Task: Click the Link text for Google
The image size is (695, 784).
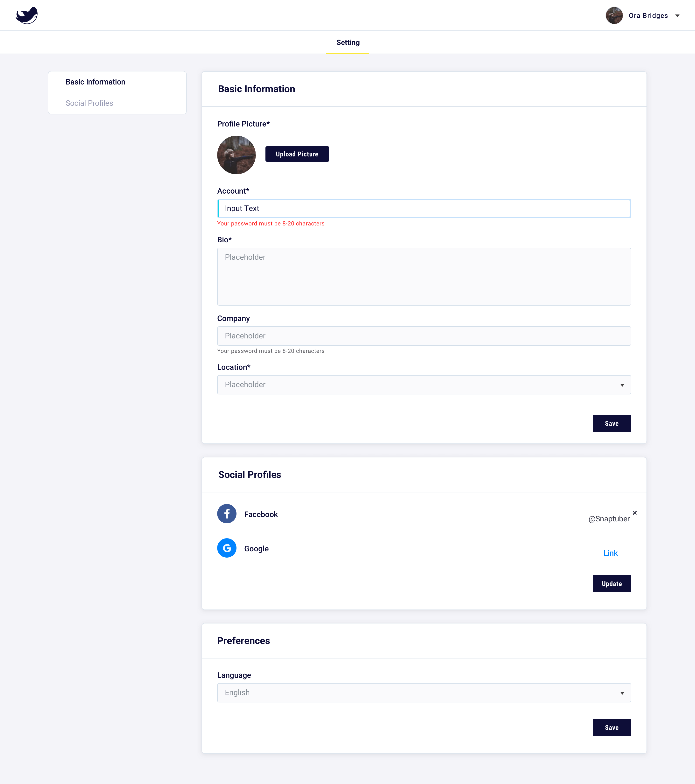Action: coord(611,553)
